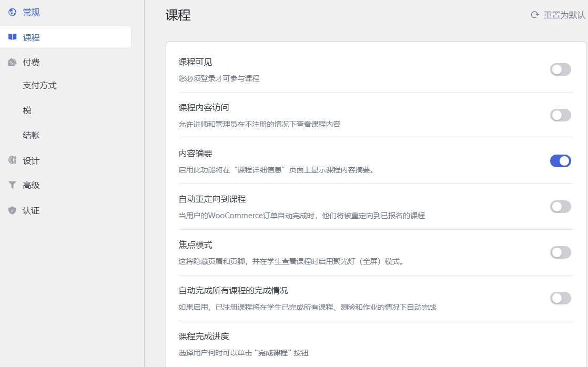Viewport: 588px width, 367px height.
Task: Select the 税 menu item
Action: point(26,110)
